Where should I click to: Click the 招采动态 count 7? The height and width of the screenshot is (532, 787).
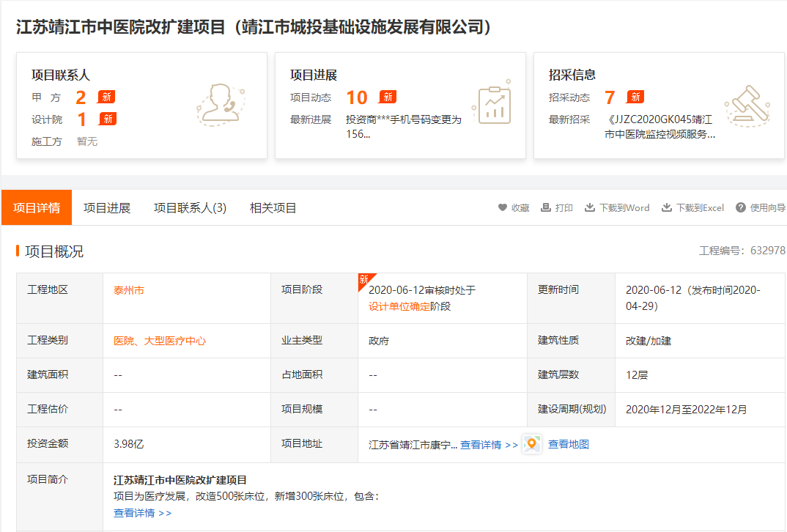click(610, 97)
